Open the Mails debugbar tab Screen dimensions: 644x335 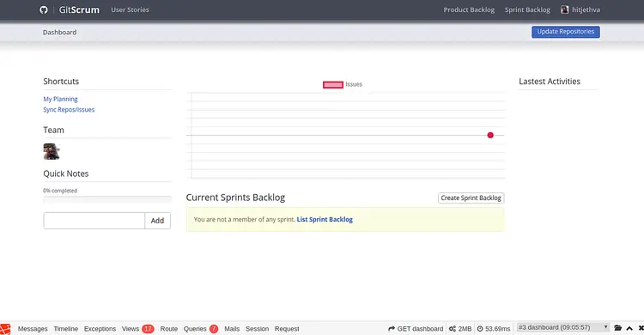pos(232,329)
